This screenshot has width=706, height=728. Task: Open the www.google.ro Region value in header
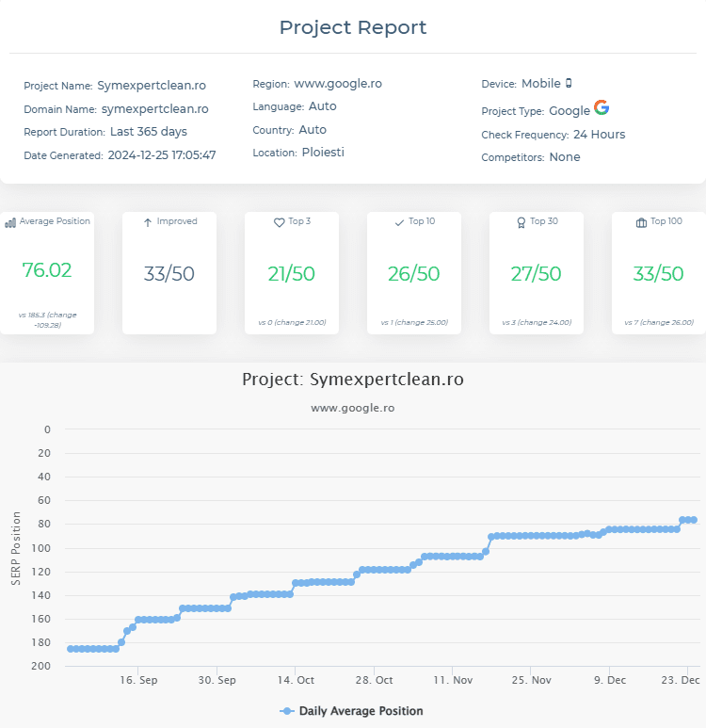(338, 84)
